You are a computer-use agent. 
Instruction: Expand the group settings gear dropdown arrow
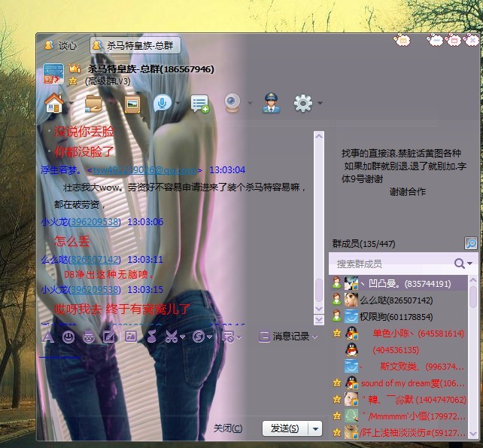pos(320,103)
